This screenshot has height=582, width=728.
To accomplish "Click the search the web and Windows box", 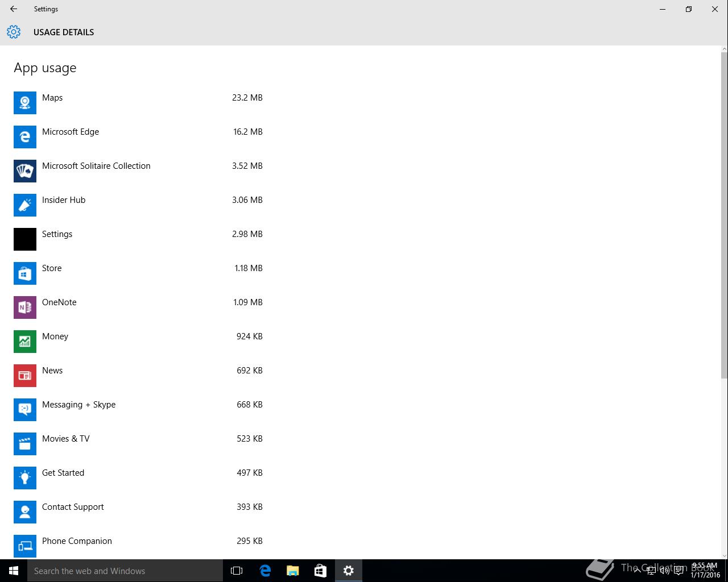I will tap(125, 571).
